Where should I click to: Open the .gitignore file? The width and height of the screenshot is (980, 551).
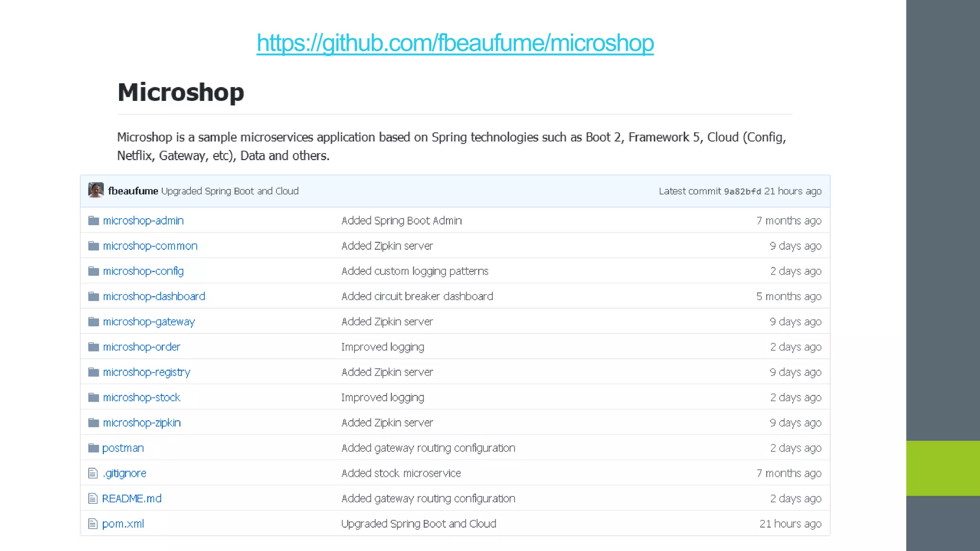pos(124,473)
